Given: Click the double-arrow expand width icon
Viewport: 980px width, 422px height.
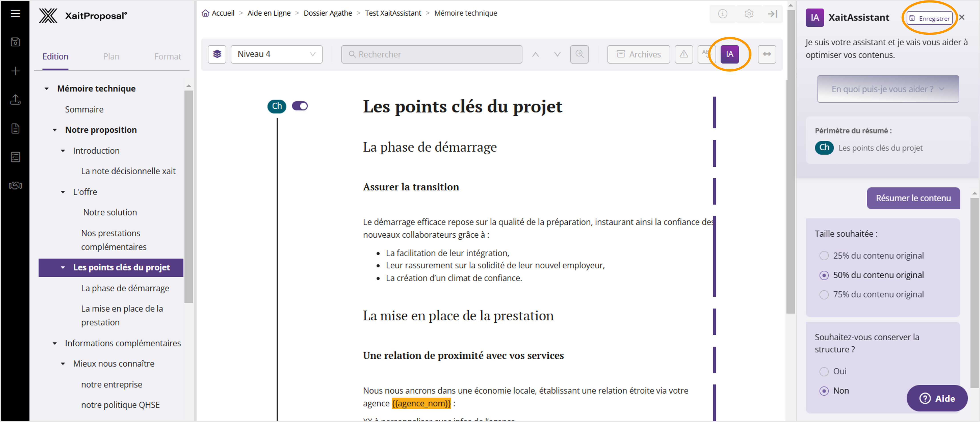Looking at the screenshot, I should pyautogui.click(x=767, y=54).
